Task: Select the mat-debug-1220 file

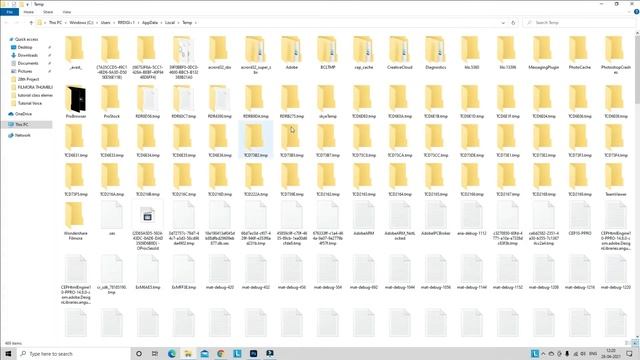Action: point(616,272)
